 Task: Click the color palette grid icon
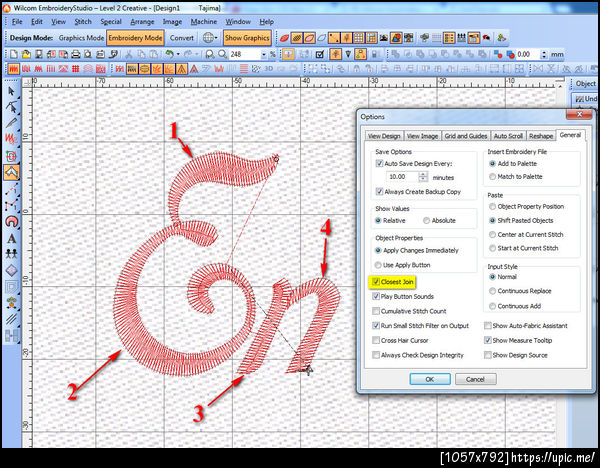pyautogui.click(x=448, y=38)
